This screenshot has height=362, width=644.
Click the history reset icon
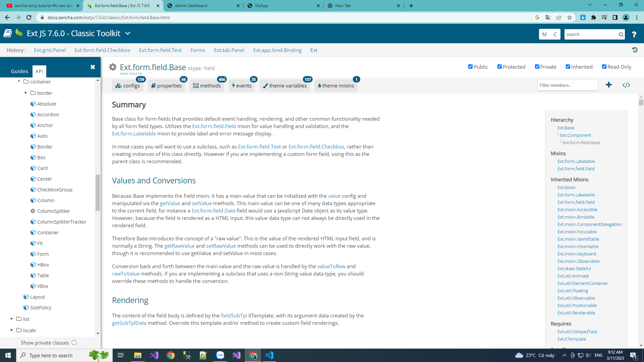pyautogui.click(x=635, y=50)
